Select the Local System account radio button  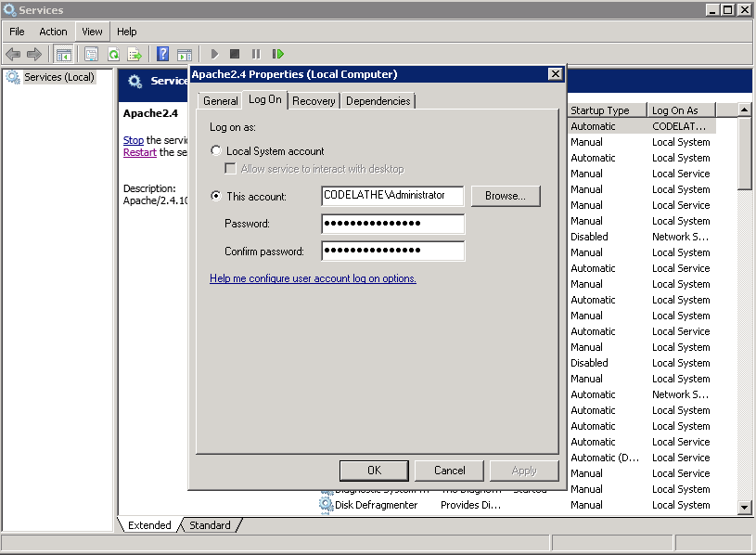click(x=214, y=149)
